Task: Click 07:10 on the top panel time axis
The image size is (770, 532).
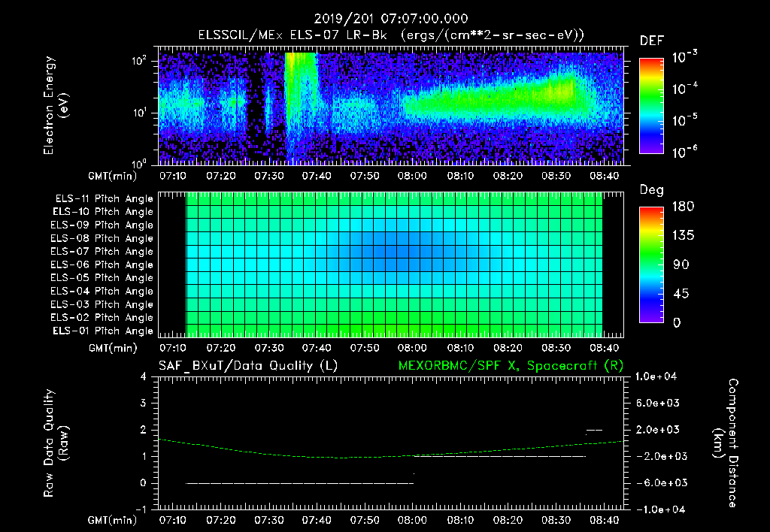Action: coord(172,176)
